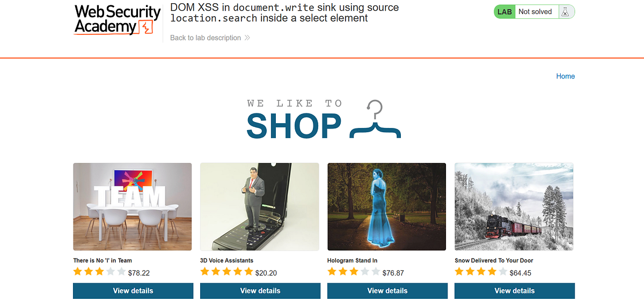Open the snowy steam train product image
This screenshot has height=308, width=644.
[x=514, y=207]
